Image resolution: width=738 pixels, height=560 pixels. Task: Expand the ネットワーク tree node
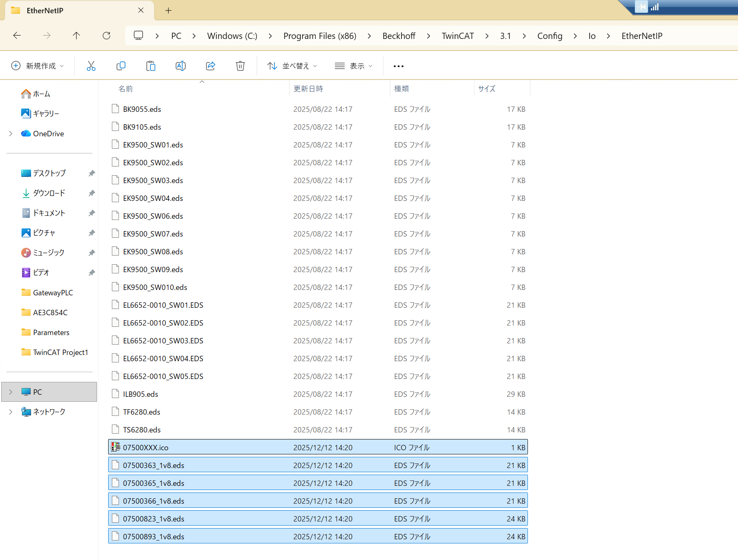click(x=11, y=412)
